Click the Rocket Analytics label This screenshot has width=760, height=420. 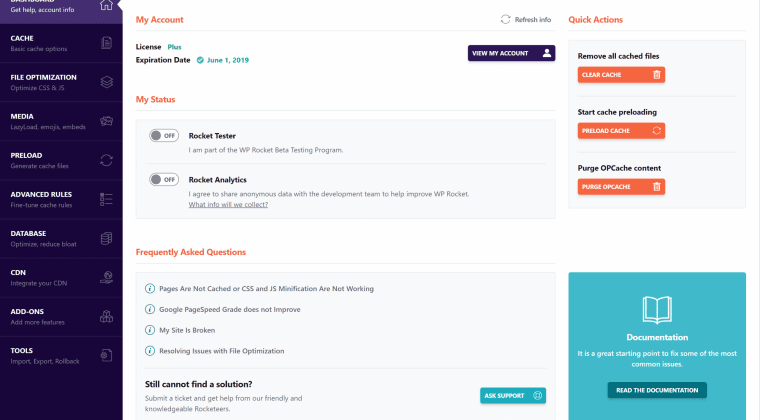pyautogui.click(x=218, y=179)
